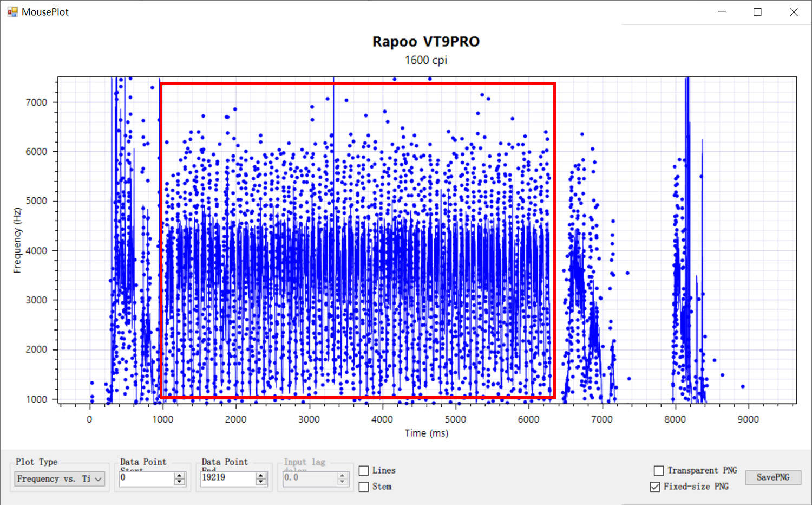Uncheck the Fixed-size PNG checkbox
812x505 pixels.
point(655,487)
